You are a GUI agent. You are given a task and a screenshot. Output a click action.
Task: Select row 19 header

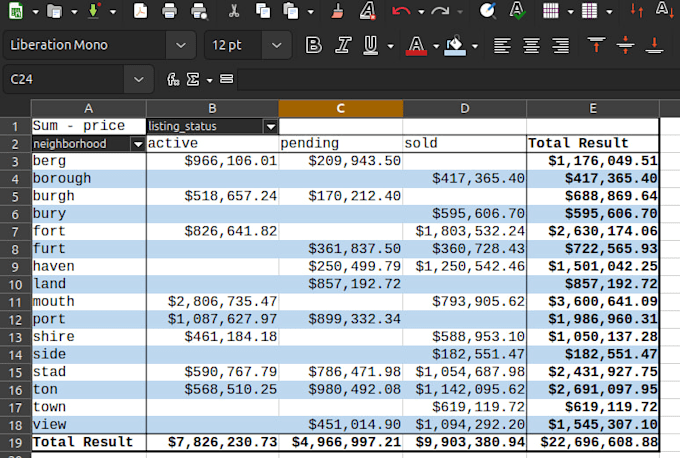click(15, 442)
